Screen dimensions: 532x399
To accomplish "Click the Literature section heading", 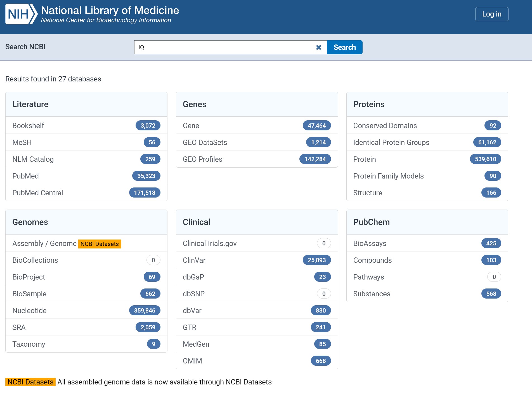I will click(x=30, y=104).
